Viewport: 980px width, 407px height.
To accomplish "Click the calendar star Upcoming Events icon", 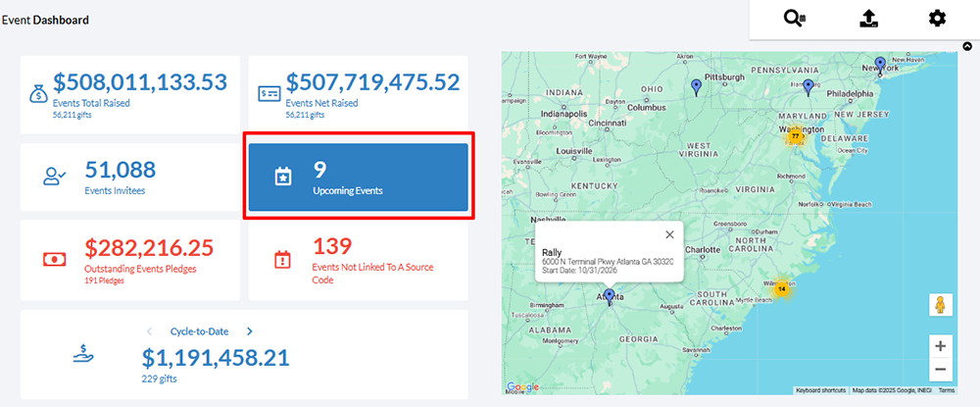I will coord(283,177).
